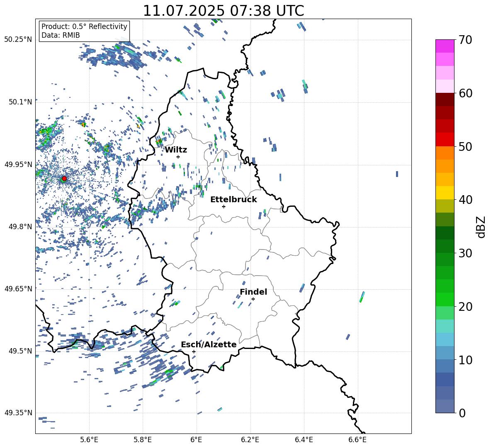
Task: Click the 49.65°N latitude label
Action: 18,288
